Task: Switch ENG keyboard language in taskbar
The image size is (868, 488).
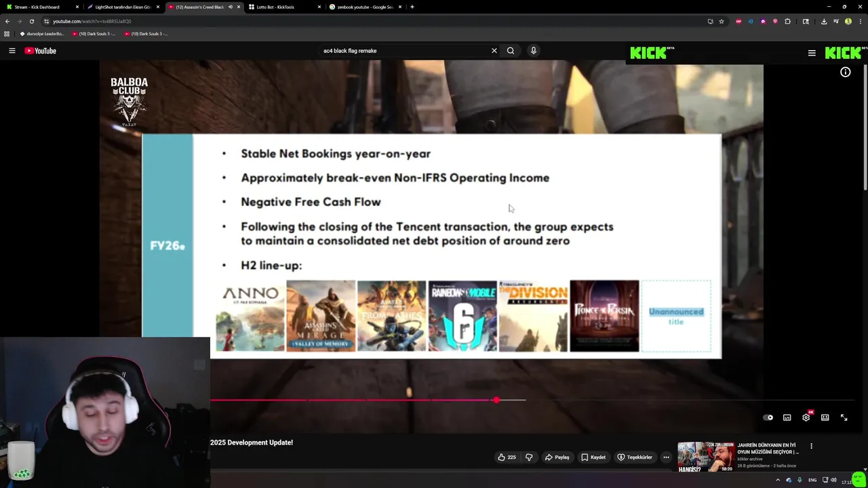Action: 812,480
